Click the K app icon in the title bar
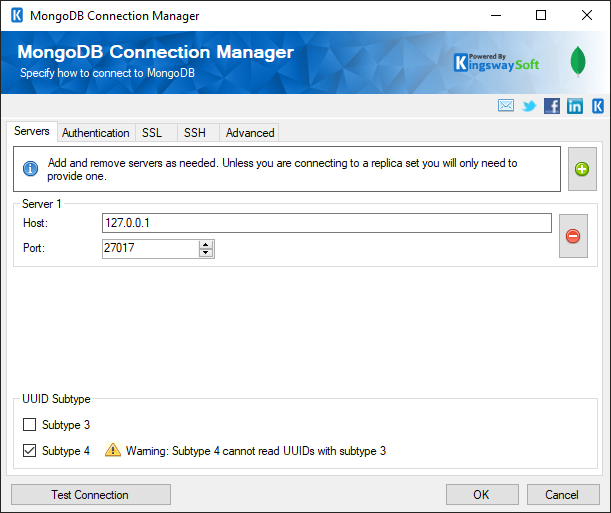The image size is (611, 513). [x=17, y=16]
